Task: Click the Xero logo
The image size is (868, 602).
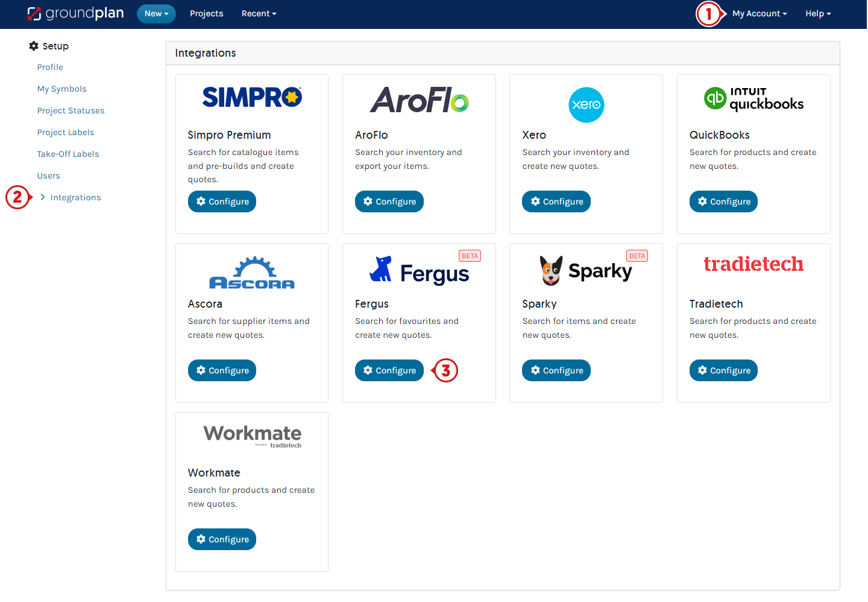Action: pyautogui.click(x=587, y=105)
